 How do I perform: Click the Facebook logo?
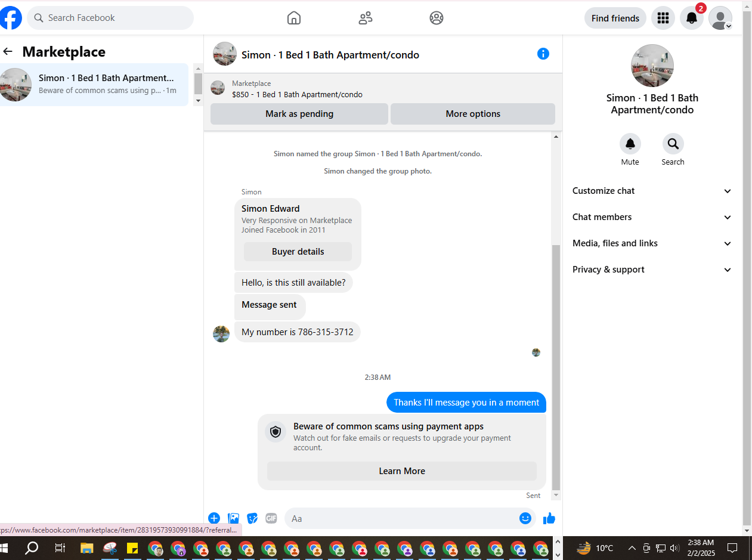tap(10, 18)
